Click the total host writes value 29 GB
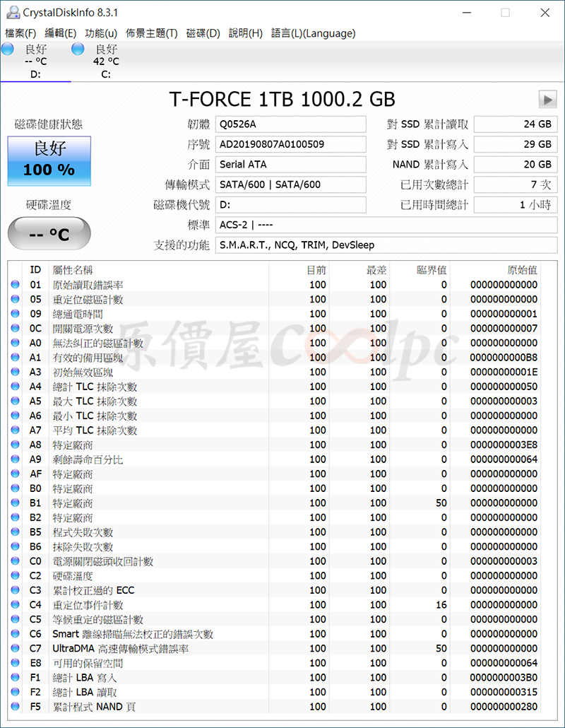This screenshot has width=565, height=728. pos(516,144)
